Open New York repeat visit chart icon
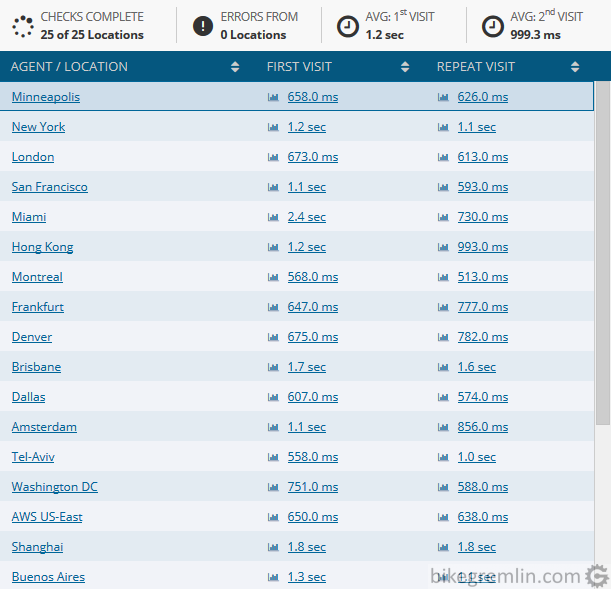The height and width of the screenshot is (589, 611). point(443,127)
